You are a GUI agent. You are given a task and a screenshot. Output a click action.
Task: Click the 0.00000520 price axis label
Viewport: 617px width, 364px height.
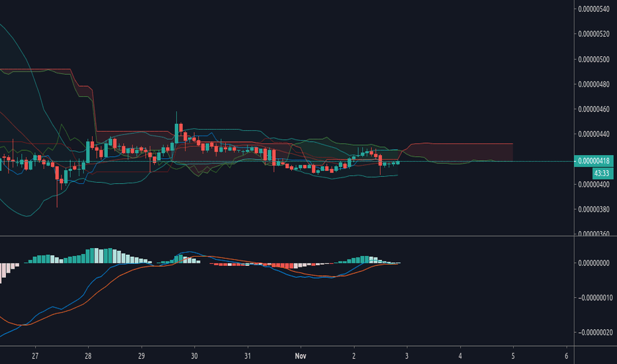pos(594,34)
